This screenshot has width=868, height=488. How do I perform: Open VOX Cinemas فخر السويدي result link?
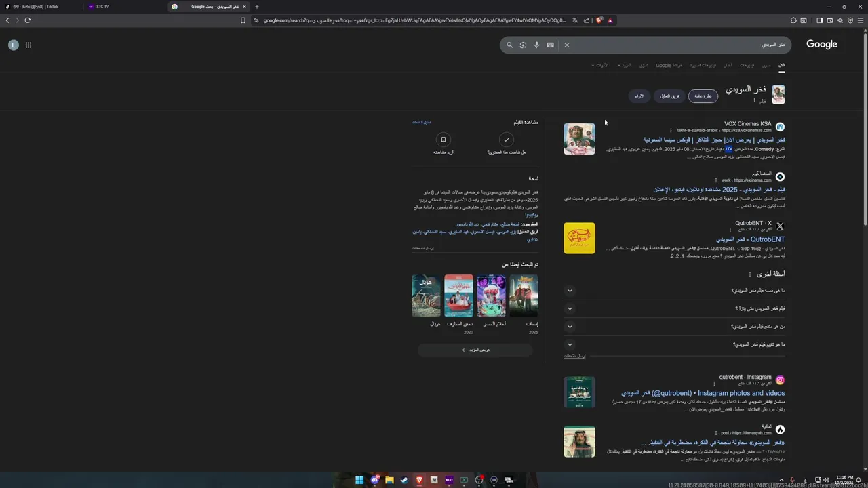(x=714, y=140)
